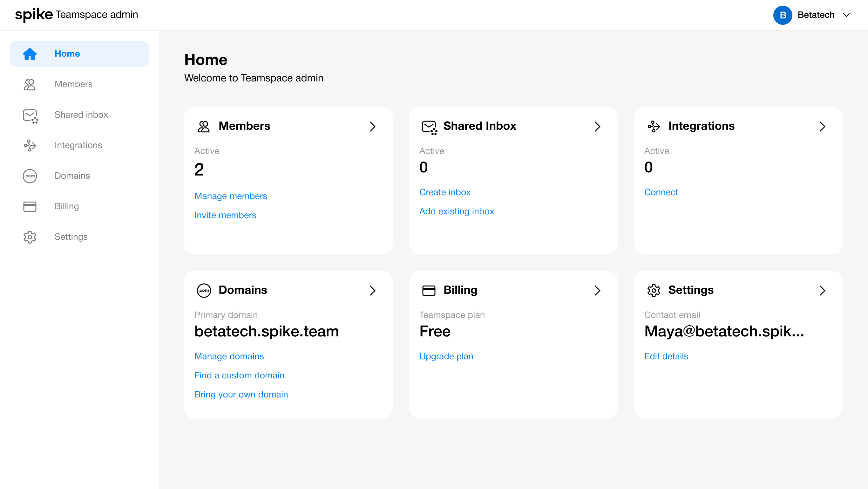Click the Integrations sidebar icon
This screenshot has width=868, height=489.
[30, 145]
